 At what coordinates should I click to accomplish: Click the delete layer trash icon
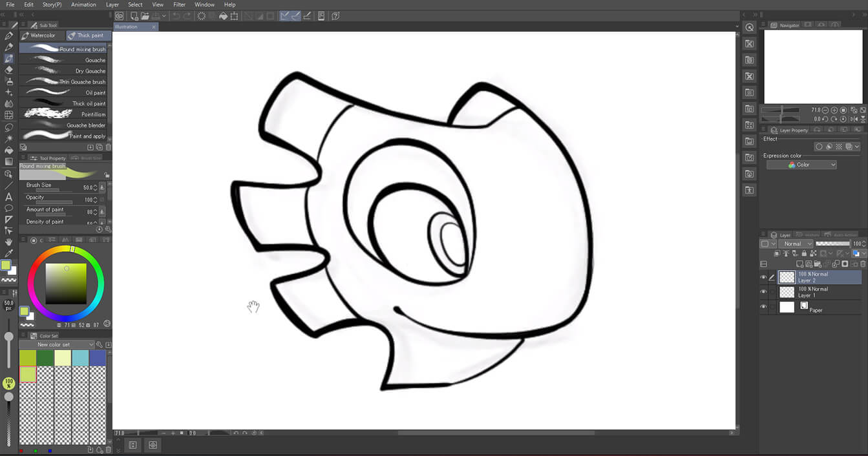pyautogui.click(x=862, y=264)
